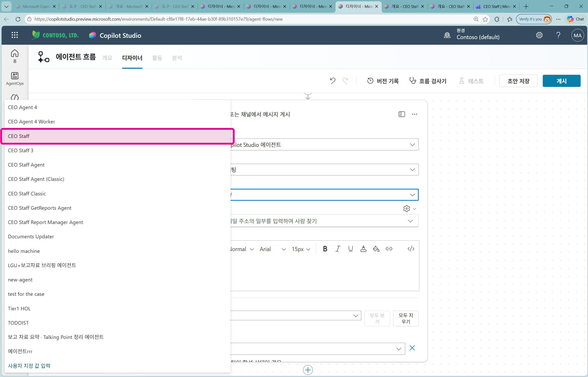
Task: Select Tier1 HOL option
Action: point(117,309)
